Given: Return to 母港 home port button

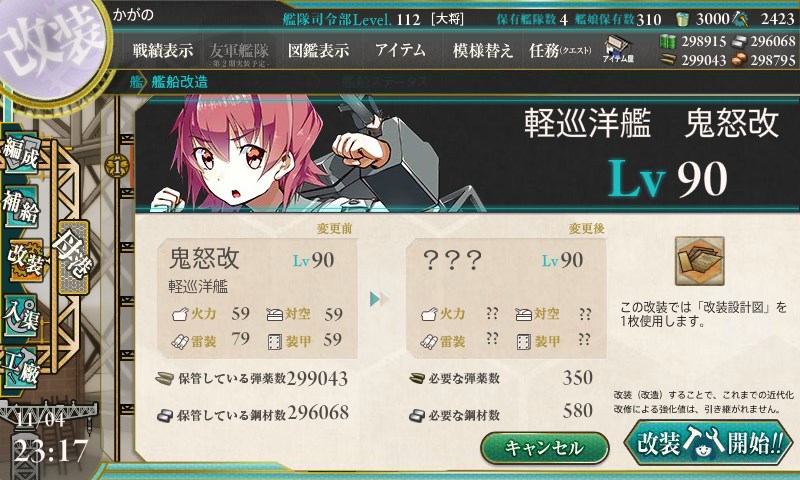Looking at the screenshot, I should pos(74,257).
